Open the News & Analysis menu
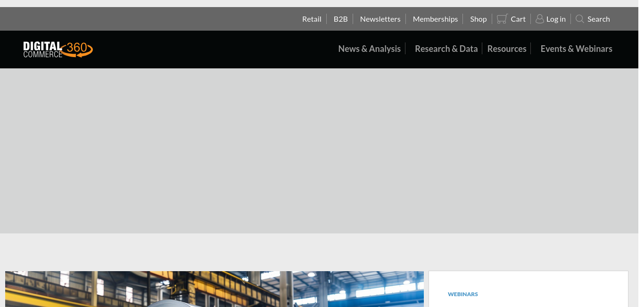Screen dimensions: 644x307 [370, 49]
